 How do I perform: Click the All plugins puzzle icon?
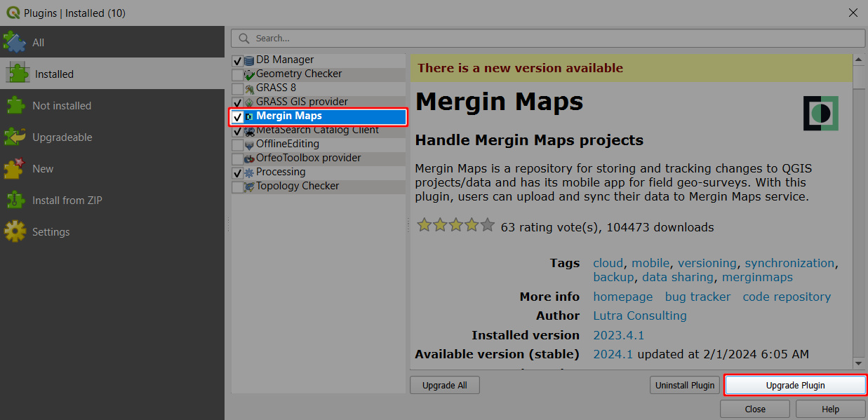(x=14, y=41)
